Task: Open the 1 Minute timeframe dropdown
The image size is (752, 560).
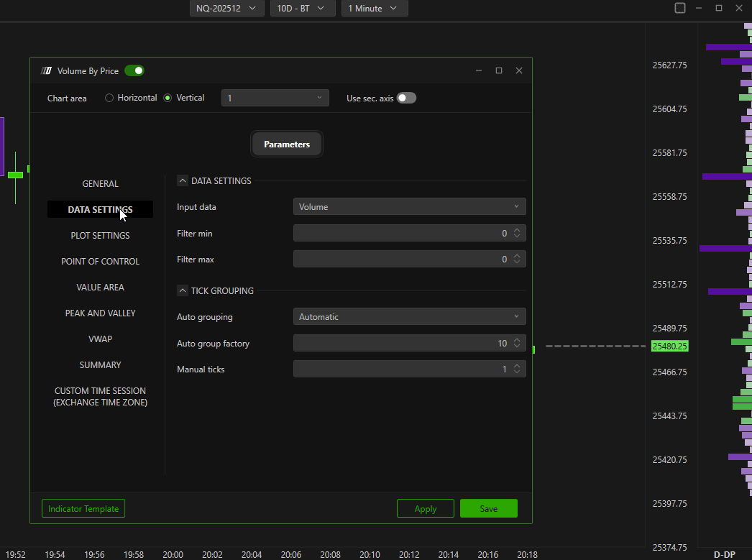Action: point(374,8)
